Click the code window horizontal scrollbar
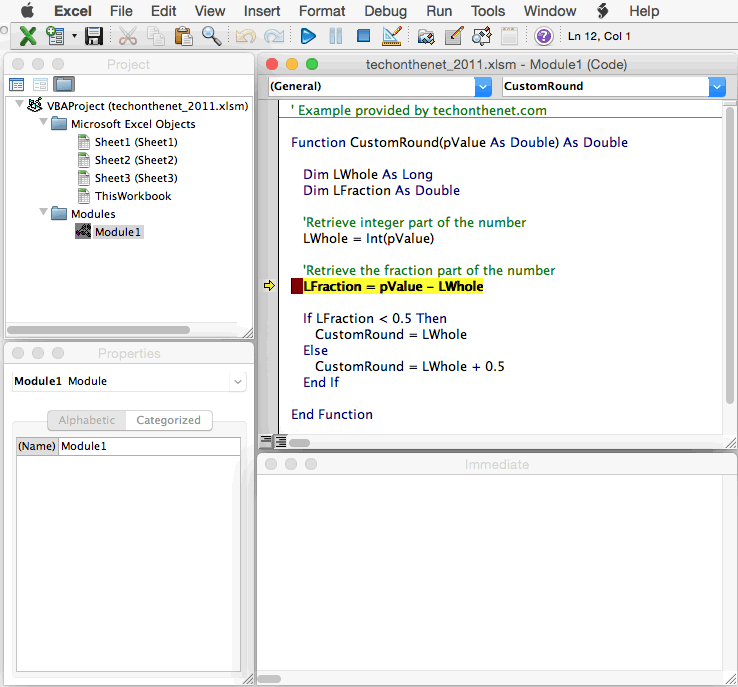Screen dimensions: 738x687 [299, 443]
